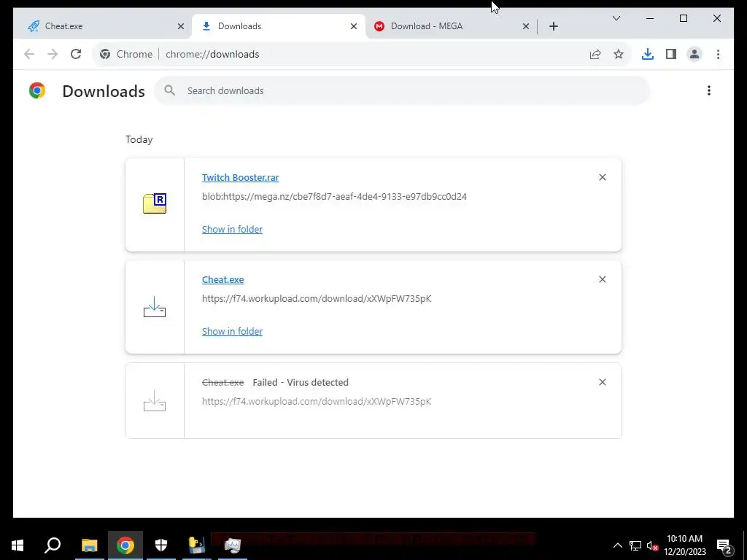Toggle the side panel icon
The image size is (747, 560).
pos(671,54)
